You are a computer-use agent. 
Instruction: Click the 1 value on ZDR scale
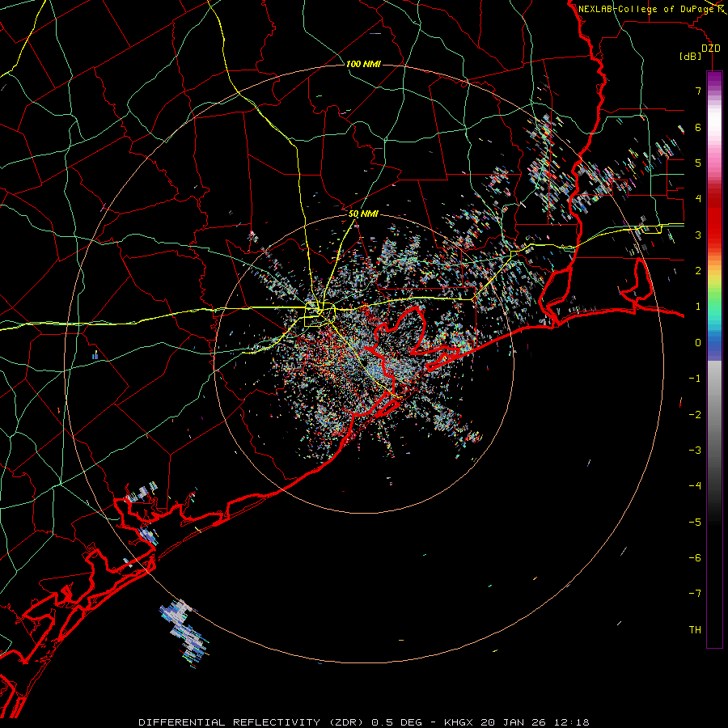[x=698, y=307]
